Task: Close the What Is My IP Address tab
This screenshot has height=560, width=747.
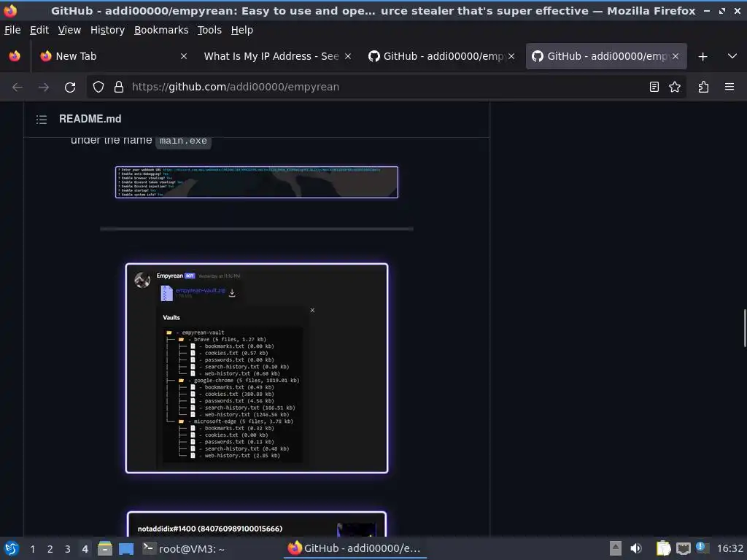Action: coord(348,56)
